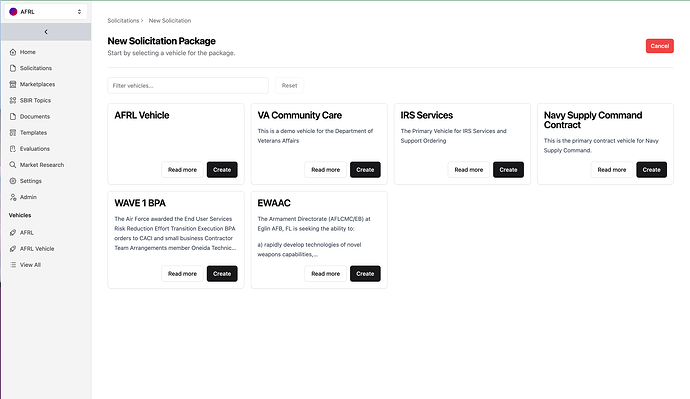Click the Templates icon in sidebar

tap(13, 132)
